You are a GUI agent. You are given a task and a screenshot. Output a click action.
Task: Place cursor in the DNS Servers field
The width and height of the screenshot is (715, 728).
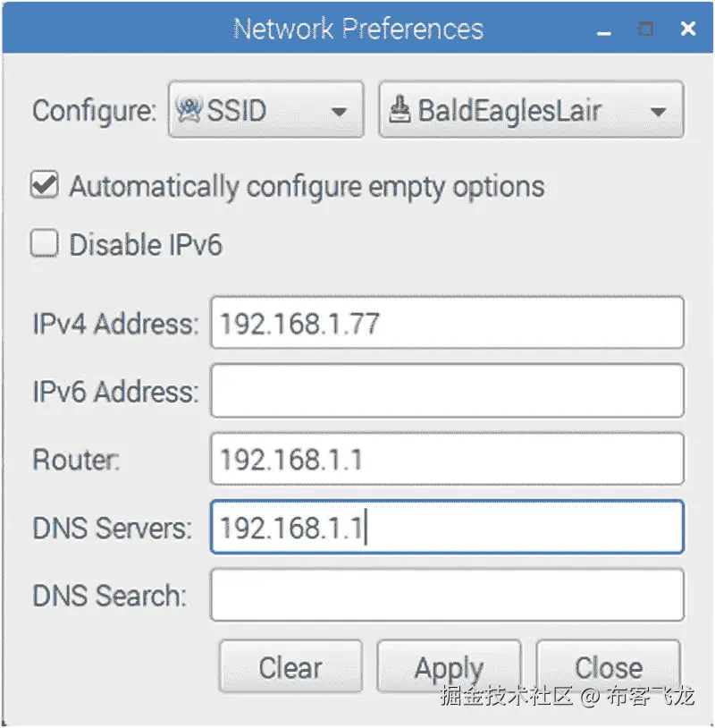pyautogui.click(x=447, y=528)
